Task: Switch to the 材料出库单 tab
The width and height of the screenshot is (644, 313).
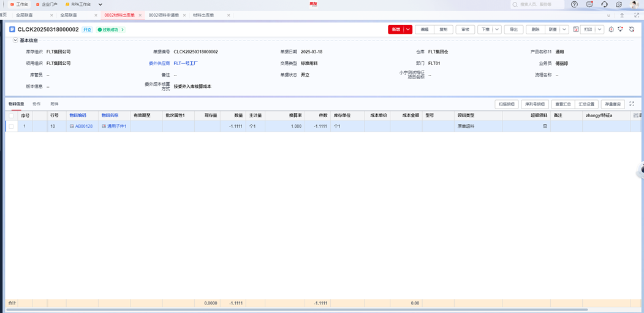Action: (x=203, y=15)
